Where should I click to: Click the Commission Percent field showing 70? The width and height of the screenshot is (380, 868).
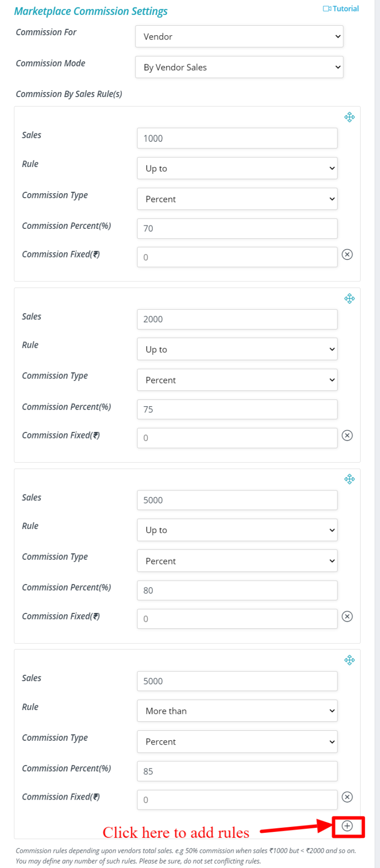click(237, 228)
